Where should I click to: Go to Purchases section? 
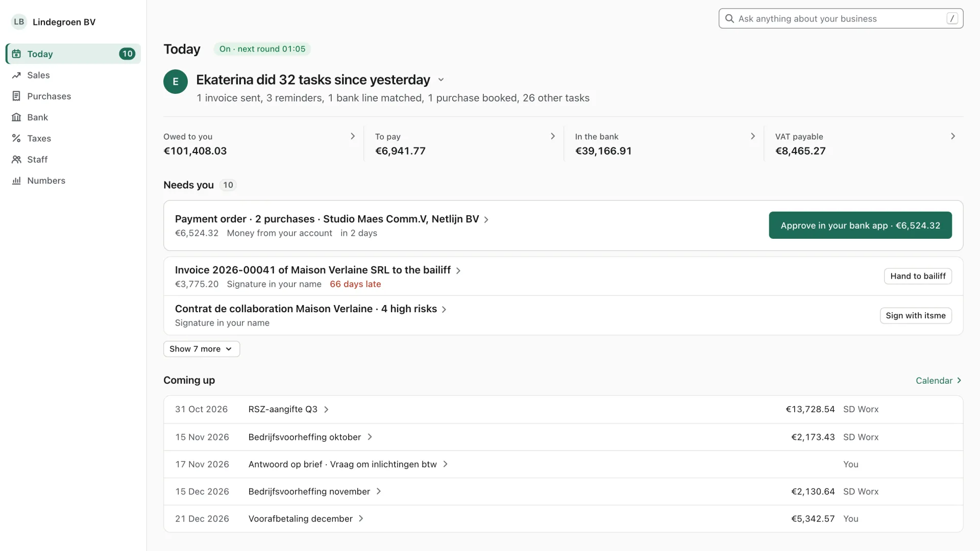[x=73, y=96]
